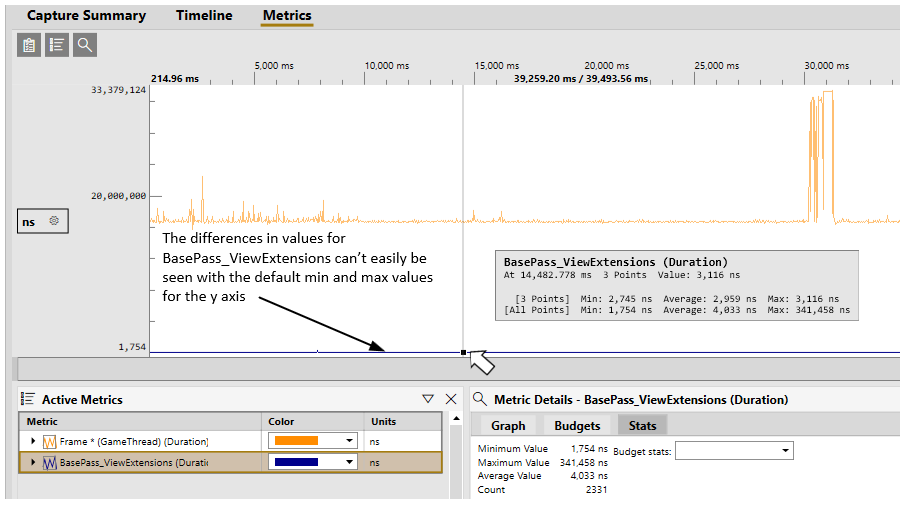Click the horizontal scroll bar below graph
This screenshot has width=910, height=506.
tap(458, 369)
